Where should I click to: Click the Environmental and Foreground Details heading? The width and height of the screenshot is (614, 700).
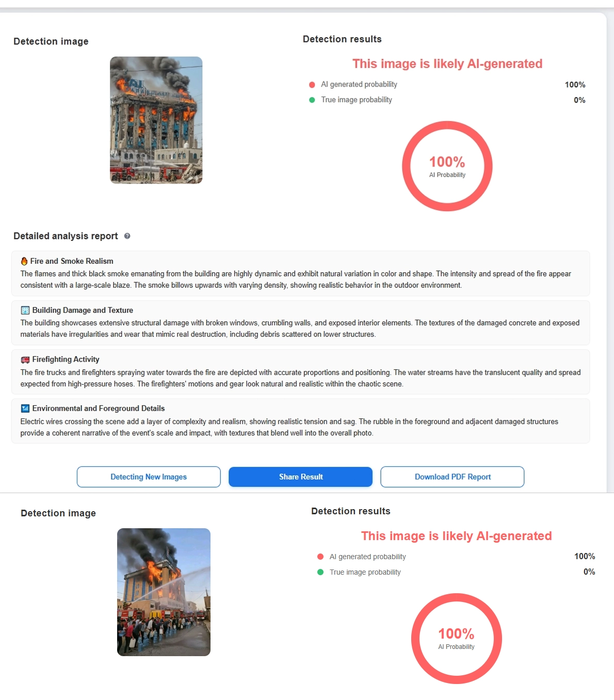pos(99,409)
